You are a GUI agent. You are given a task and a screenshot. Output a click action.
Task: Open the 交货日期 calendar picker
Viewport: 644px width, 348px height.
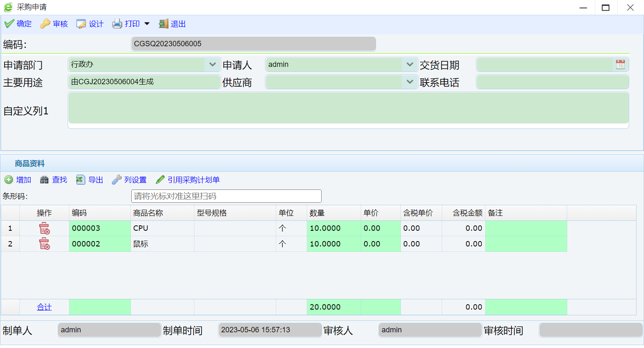[620, 64]
